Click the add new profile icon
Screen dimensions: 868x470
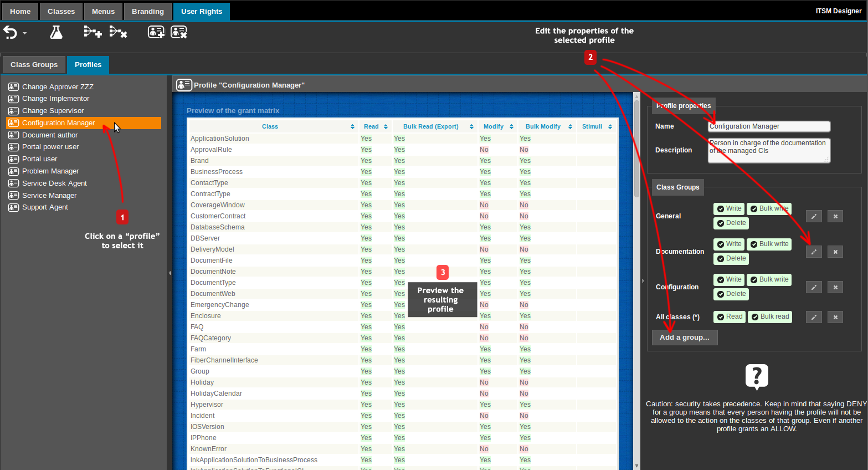click(x=156, y=32)
